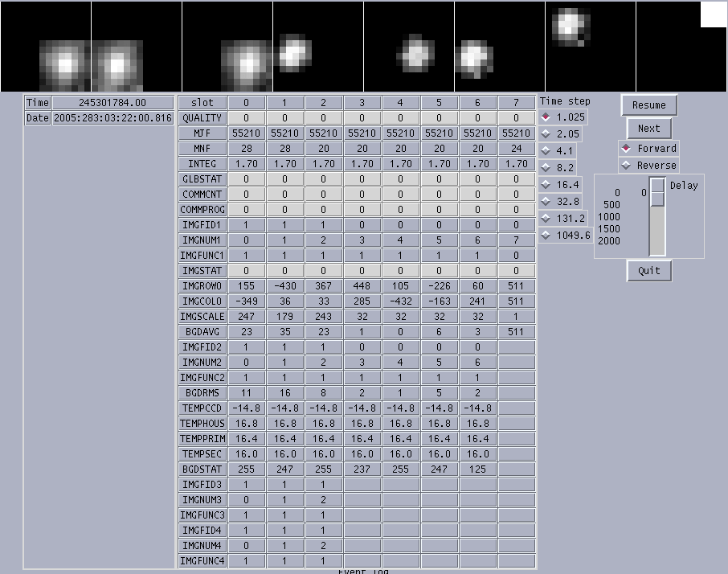Choose the 1.025 time step

coord(563,117)
